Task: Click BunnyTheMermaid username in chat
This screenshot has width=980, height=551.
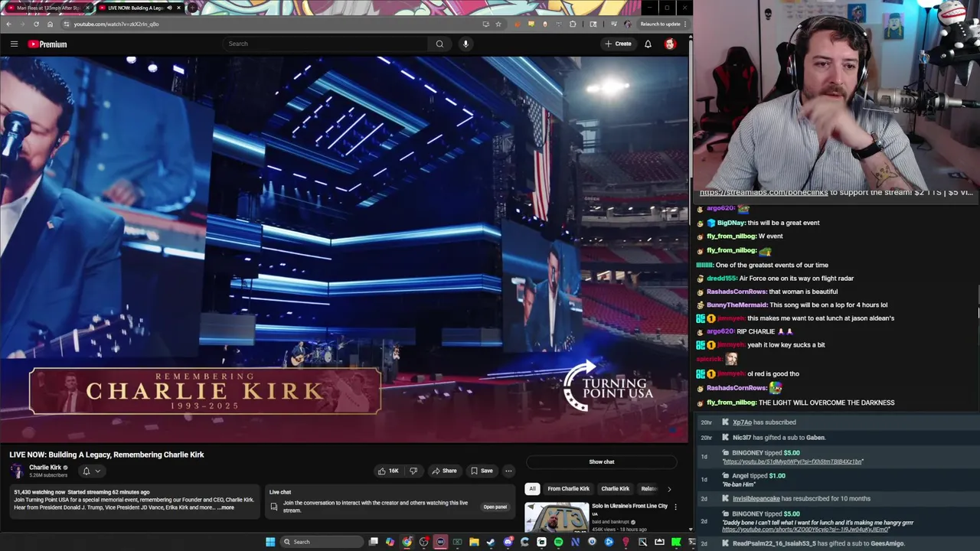Action: (x=737, y=305)
